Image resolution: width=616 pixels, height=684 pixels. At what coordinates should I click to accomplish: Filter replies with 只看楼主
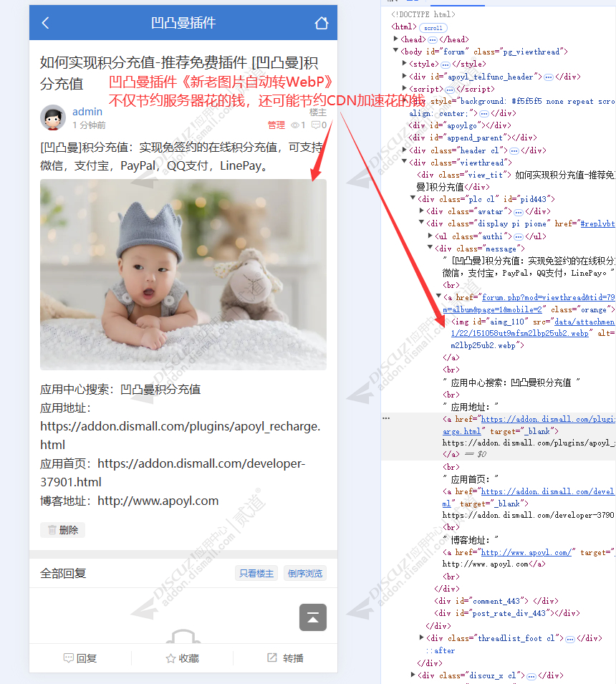click(256, 573)
